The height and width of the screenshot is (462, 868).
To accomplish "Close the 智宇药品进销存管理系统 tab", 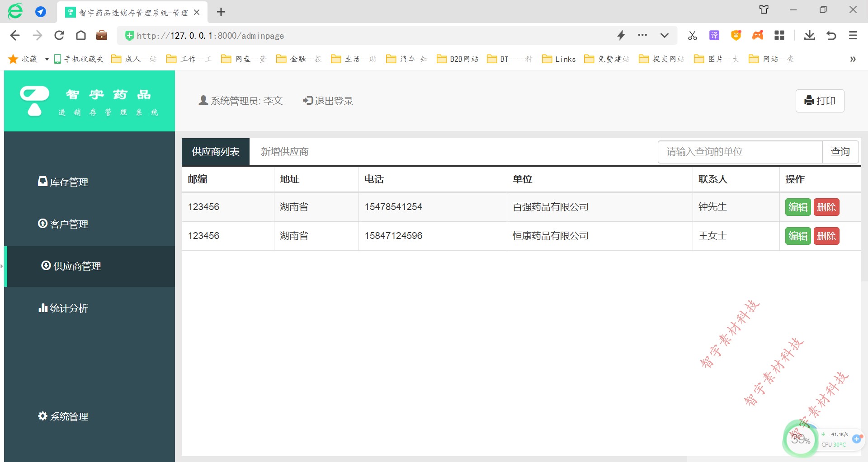I will 197,12.
